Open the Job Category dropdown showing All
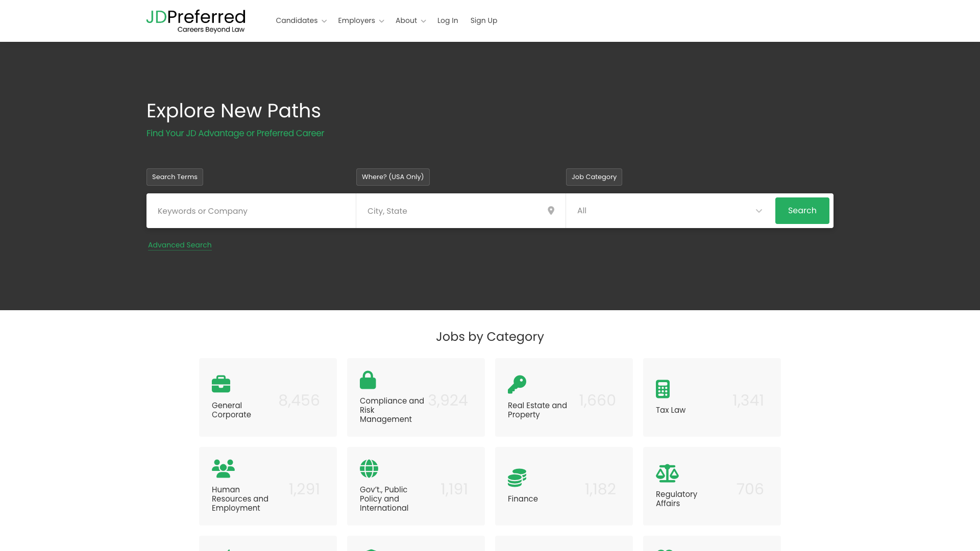This screenshot has width=980, height=551. click(669, 211)
